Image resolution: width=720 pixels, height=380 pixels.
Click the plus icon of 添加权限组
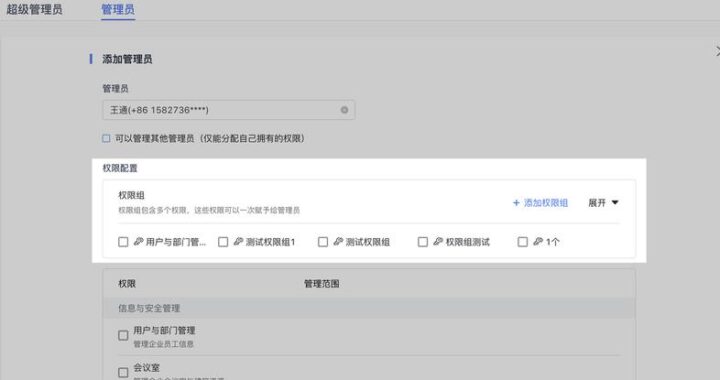(516, 203)
